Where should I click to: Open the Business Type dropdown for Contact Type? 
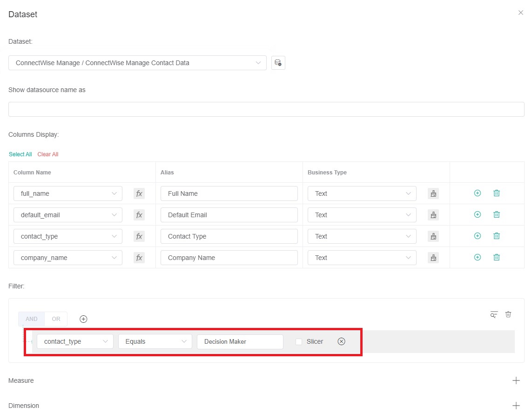click(362, 236)
